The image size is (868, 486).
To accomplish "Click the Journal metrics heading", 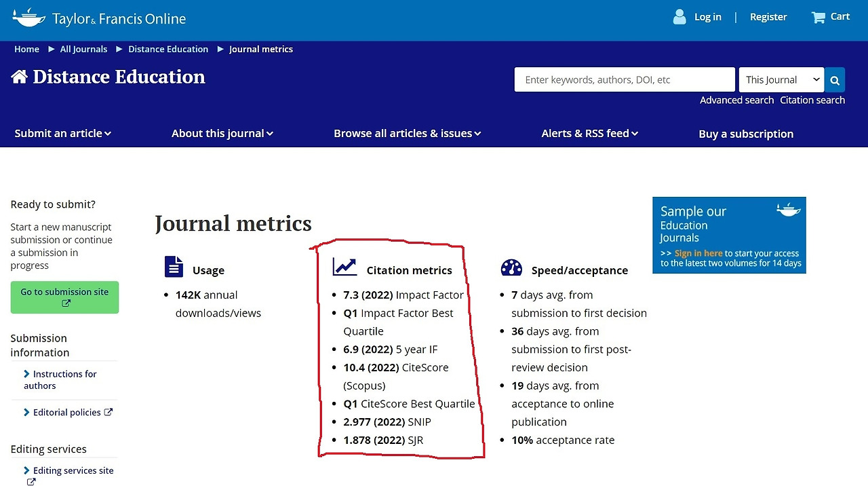I will coord(233,223).
